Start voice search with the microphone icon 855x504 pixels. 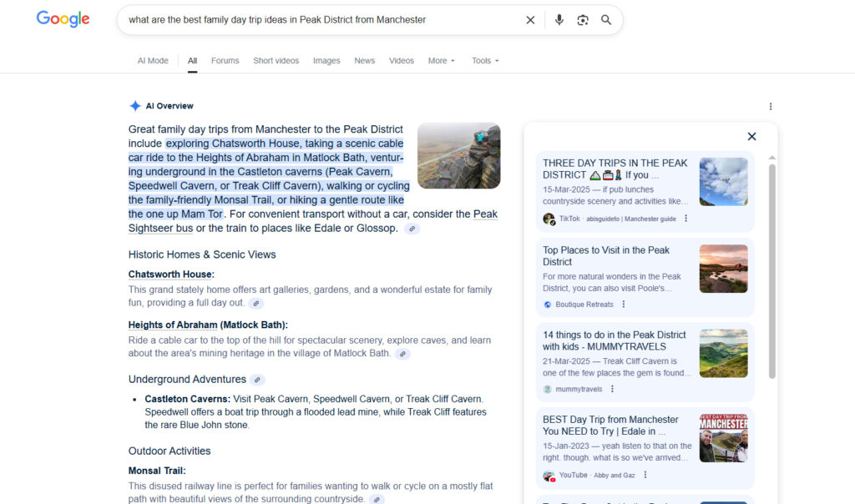[559, 20]
